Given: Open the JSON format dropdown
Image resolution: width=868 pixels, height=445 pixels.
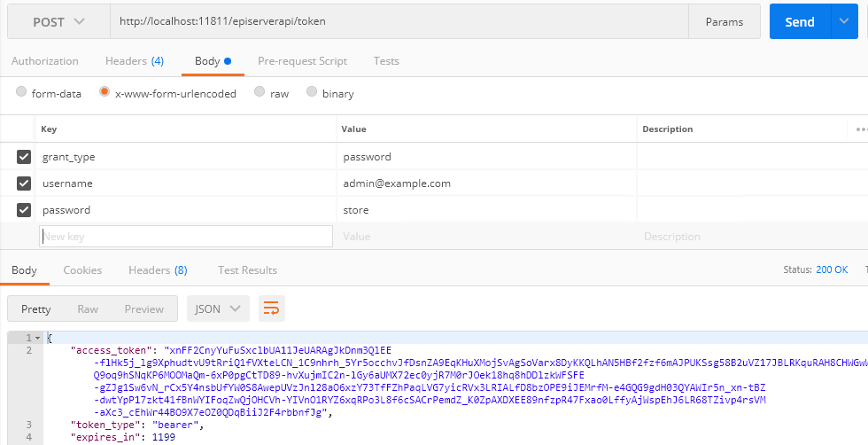Looking at the screenshot, I should (218, 308).
